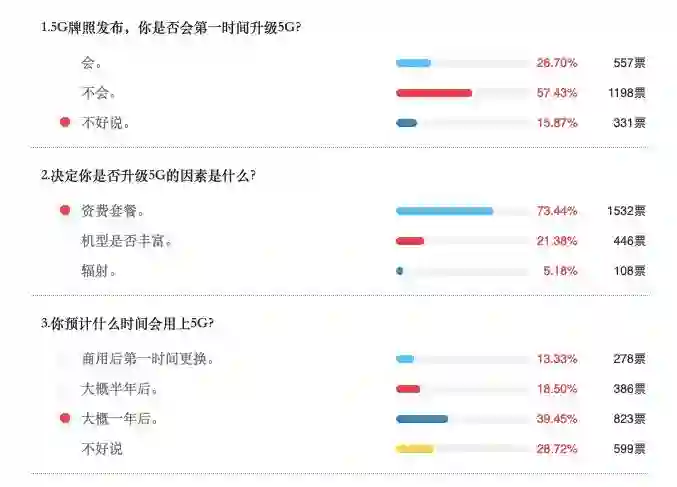Image resolution: width=677 pixels, height=487 pixels.
Task: Click the 26.70% percentage label
Action: click(x=557, y=63)
